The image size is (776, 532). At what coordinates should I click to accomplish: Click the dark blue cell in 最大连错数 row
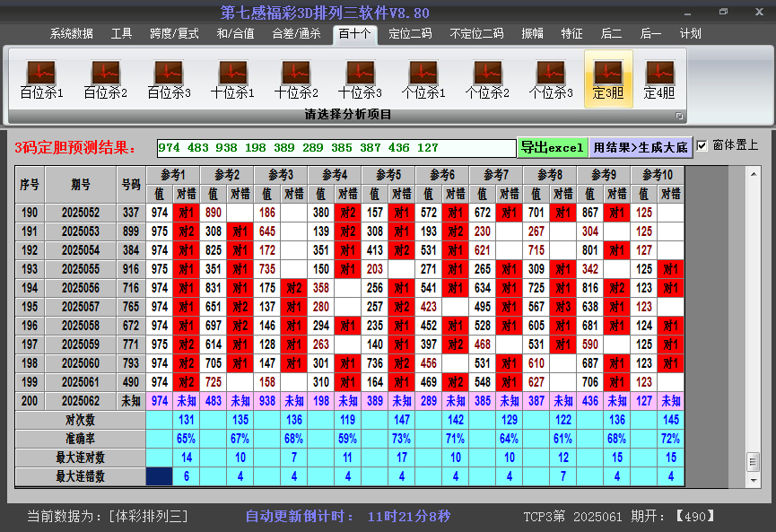pyautogui.click(x=160, y=476)
